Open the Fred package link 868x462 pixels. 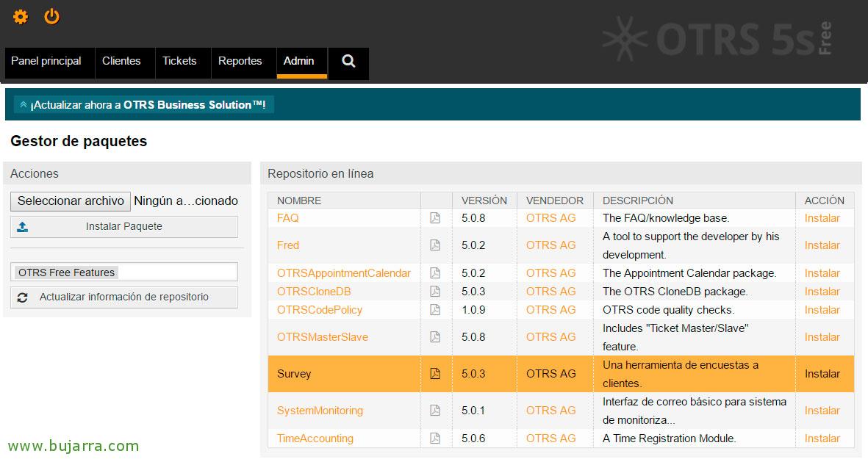click(x=288, y=245)
